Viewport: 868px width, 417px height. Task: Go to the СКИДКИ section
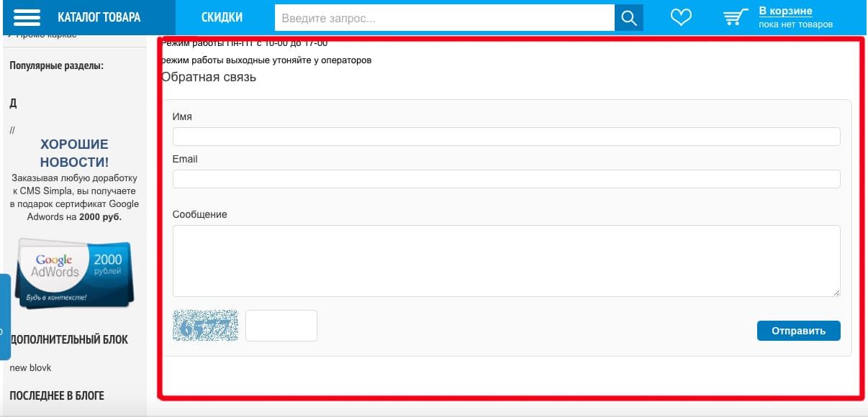222,17
